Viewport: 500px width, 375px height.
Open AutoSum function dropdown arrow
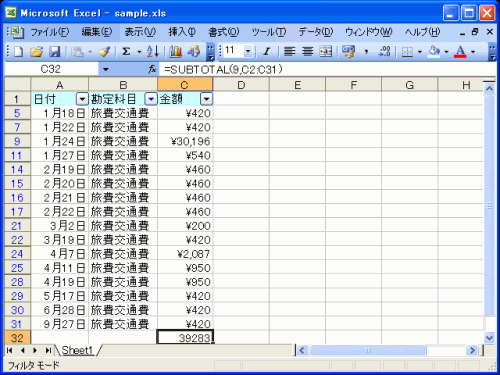139,52
